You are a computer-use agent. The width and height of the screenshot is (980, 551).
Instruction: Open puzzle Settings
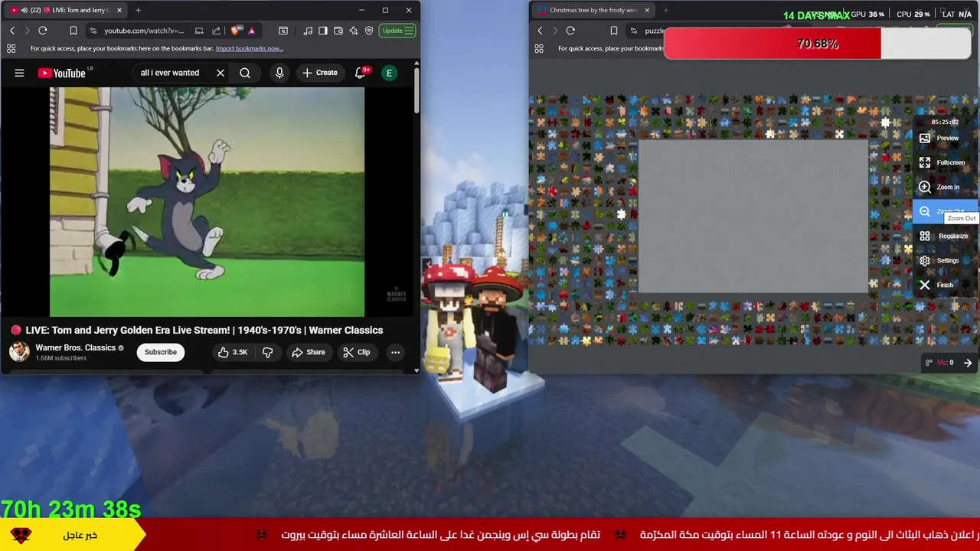946,261
